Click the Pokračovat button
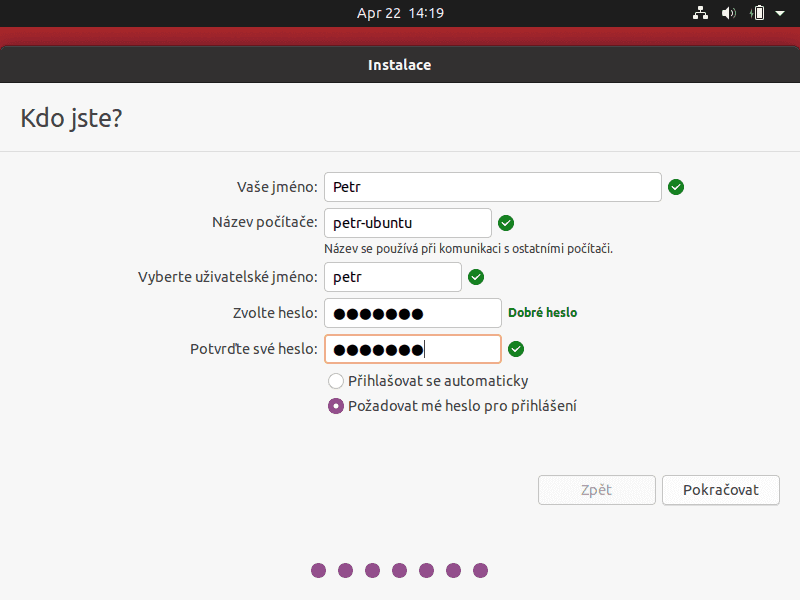Screen dimensions: 800x600 tap(720, 490)
